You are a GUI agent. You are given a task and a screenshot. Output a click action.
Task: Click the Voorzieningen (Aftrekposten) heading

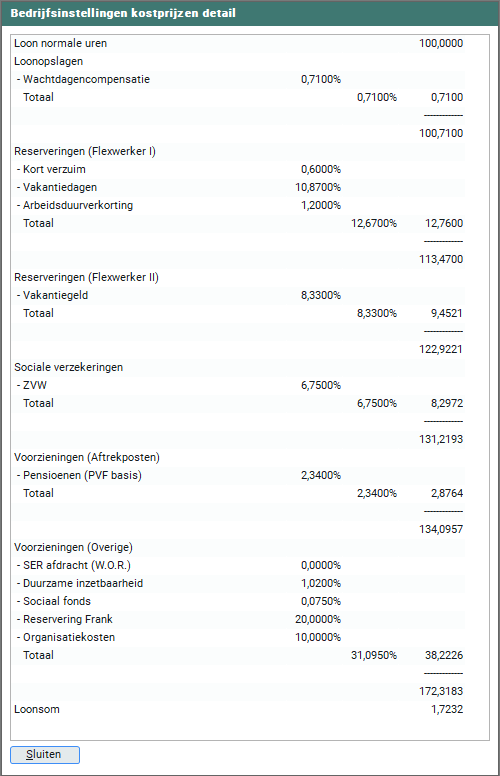tap(87, 457)
